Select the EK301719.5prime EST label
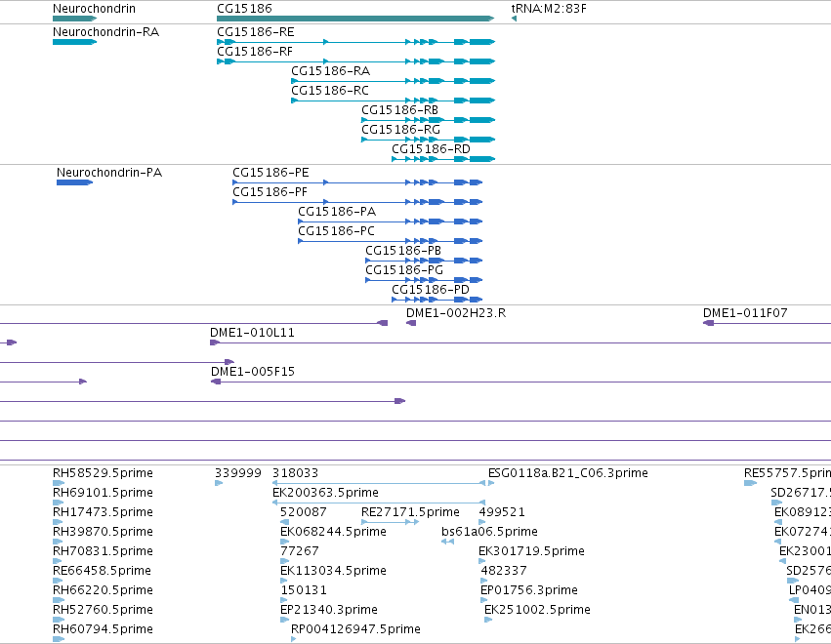This screenshot has width=831, height=644. [x=531, y=551]
